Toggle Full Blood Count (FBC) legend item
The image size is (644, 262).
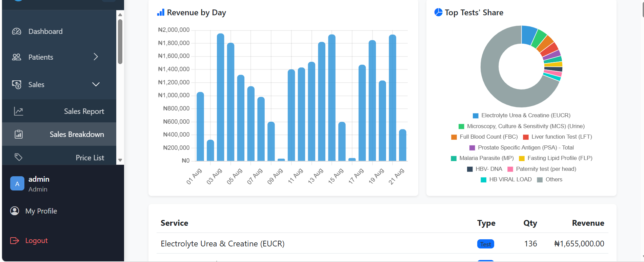pyautogui.click(x=484, y=137)
